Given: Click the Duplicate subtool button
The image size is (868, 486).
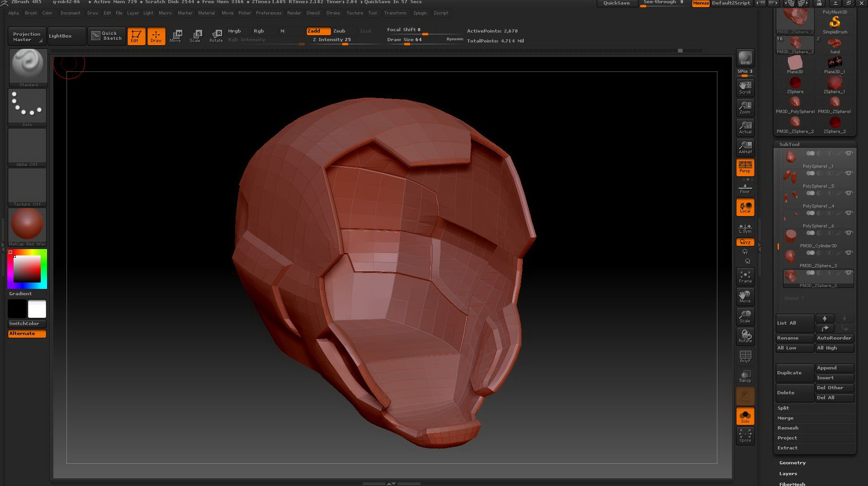Looking at the screenshot, I should (x=795, y=373).
